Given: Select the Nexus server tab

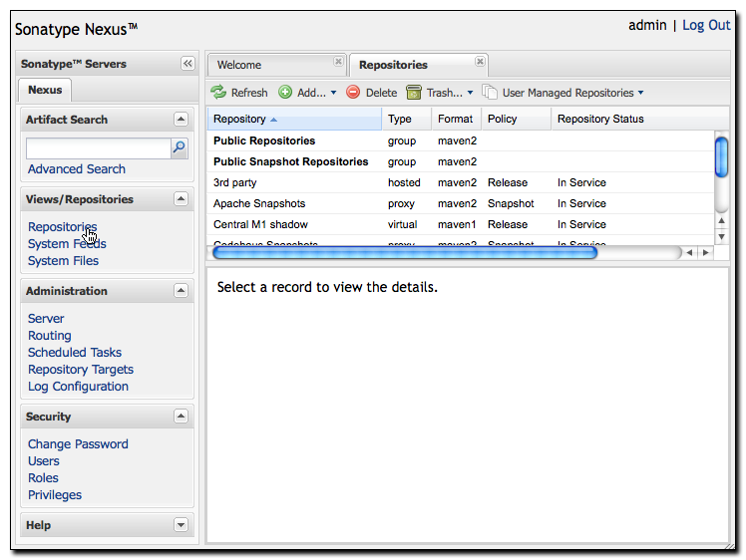Looking at the screenshot, I should pos(45,90).
